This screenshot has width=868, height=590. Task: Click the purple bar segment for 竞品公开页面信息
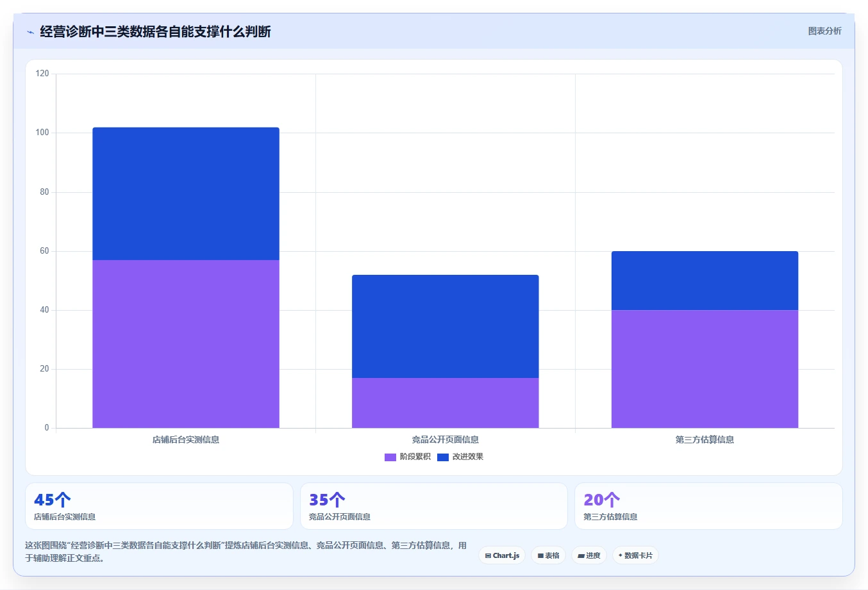point(446,403)
